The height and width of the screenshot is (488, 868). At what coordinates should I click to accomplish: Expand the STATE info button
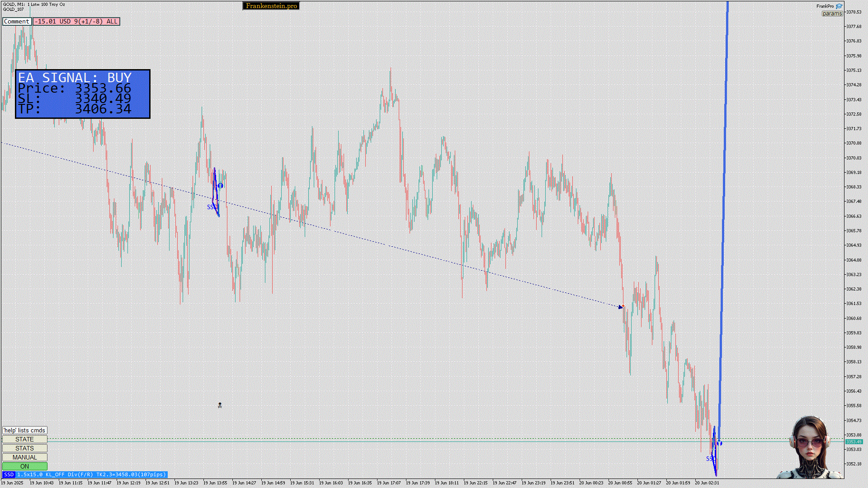[x=25, y=439]
